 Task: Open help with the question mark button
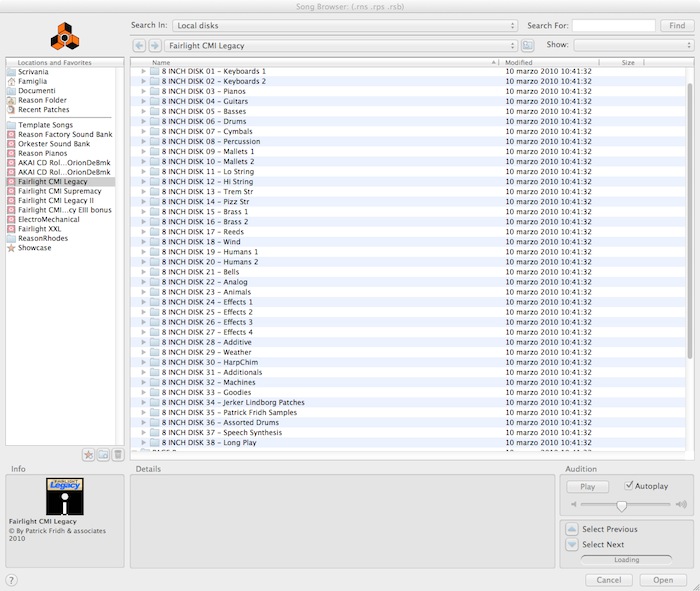[x=12, y=580]
